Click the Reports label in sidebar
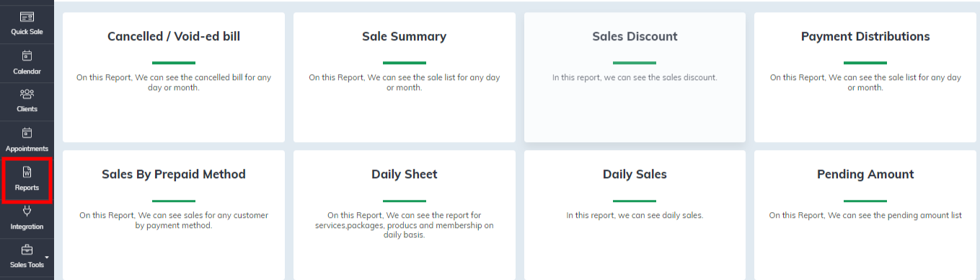Screen dimensions: 980x280 (x=27, y=188)
